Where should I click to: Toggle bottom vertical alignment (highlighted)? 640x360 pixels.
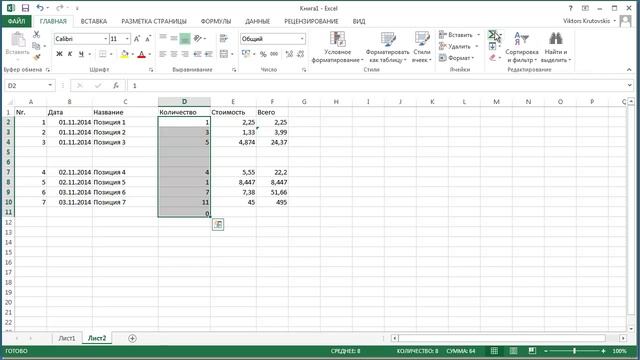tap(185, 38)
